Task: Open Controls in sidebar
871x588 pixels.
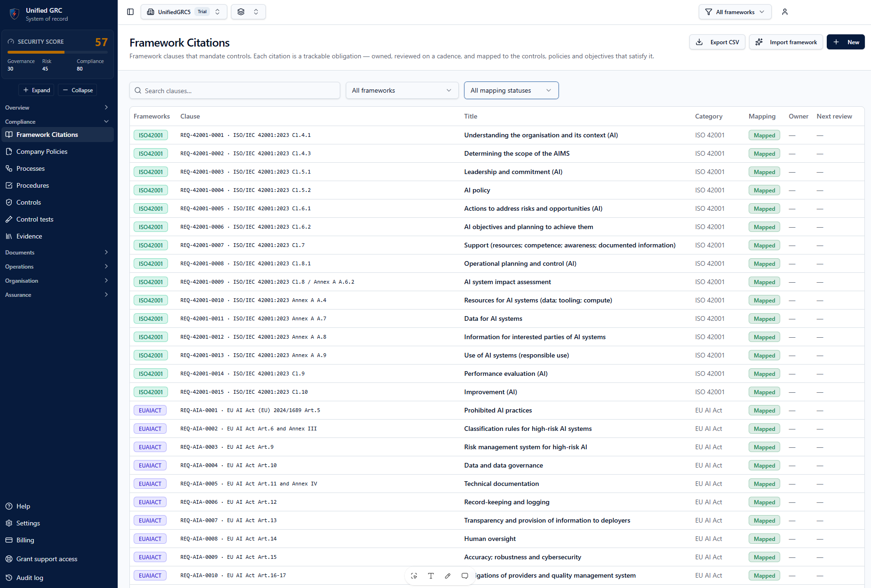Action: pyautogui.click(x=57, y=202)
